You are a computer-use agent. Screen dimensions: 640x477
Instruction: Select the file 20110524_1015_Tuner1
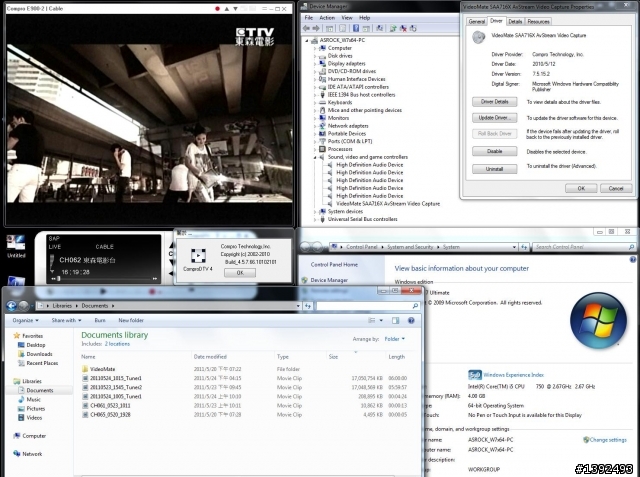coord(116,378)
